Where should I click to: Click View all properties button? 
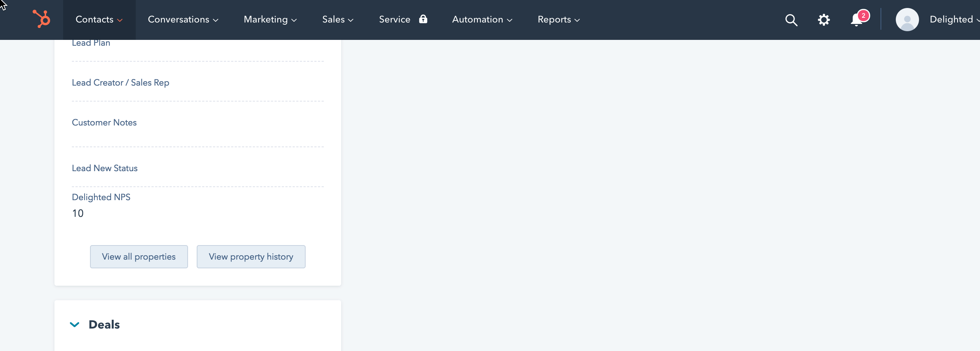(x=139, y=257)
